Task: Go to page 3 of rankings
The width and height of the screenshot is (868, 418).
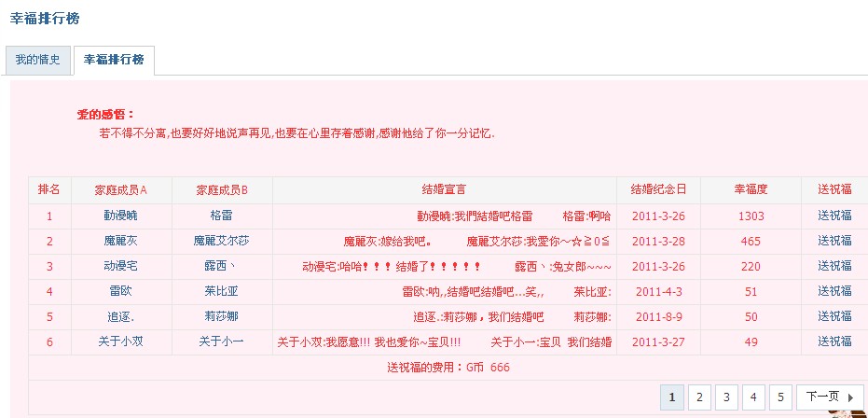Action: click(726, 397)
